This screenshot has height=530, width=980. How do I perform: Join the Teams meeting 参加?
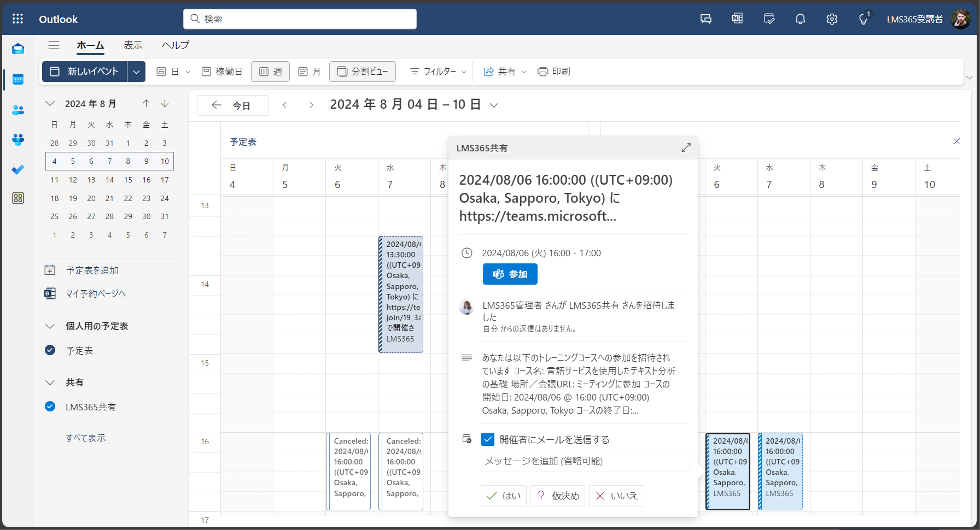tap(510, 274)
